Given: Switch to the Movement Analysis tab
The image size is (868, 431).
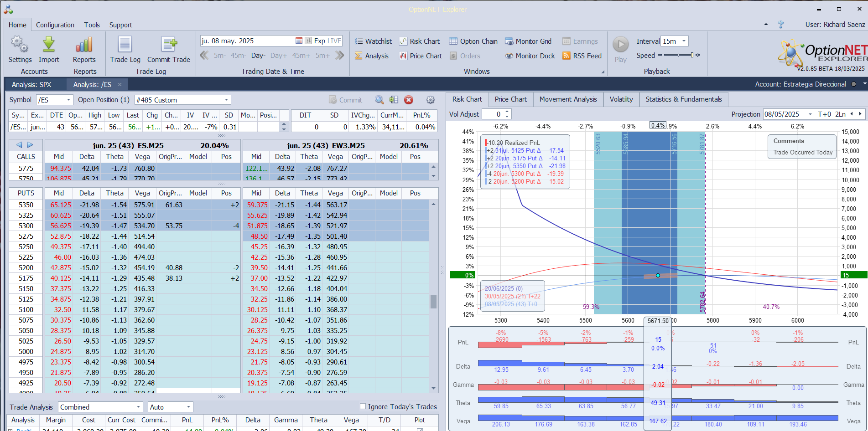Looking at the screenshot, I should 568,99.
